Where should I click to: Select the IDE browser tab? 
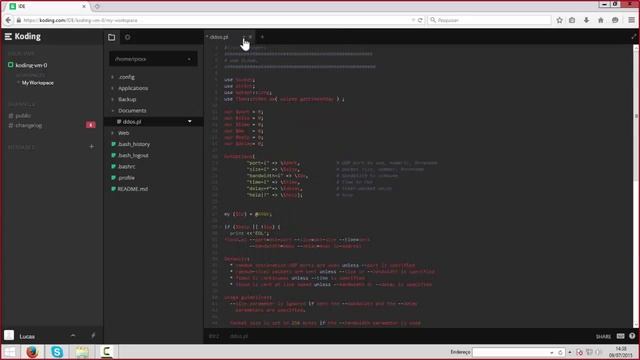[48, 6]
